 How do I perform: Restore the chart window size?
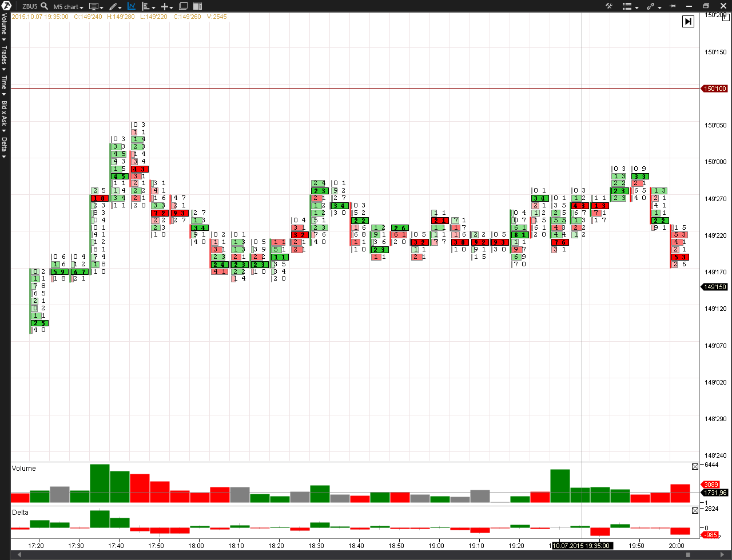coord(706,6)
